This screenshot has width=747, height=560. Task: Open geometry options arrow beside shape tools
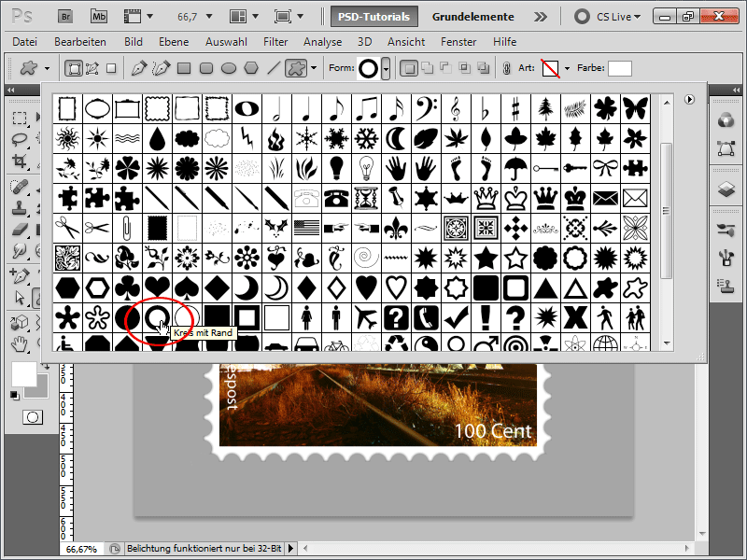pyautogui.click(x=314, y=68)
